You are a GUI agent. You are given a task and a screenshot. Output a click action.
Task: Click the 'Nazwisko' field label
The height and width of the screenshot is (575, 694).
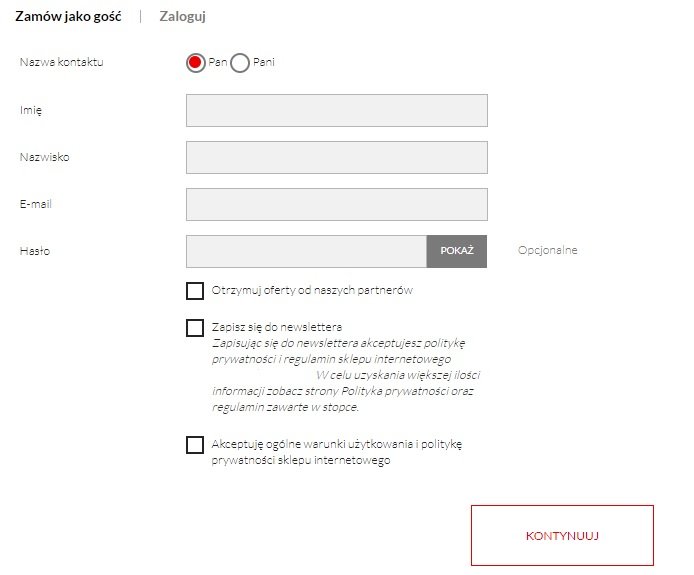coord(44,157)
